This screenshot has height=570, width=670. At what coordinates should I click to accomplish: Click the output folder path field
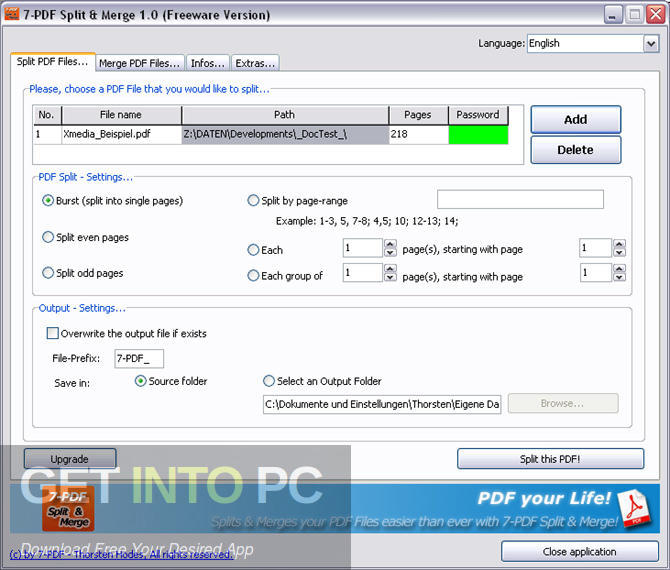click(382, 404)
